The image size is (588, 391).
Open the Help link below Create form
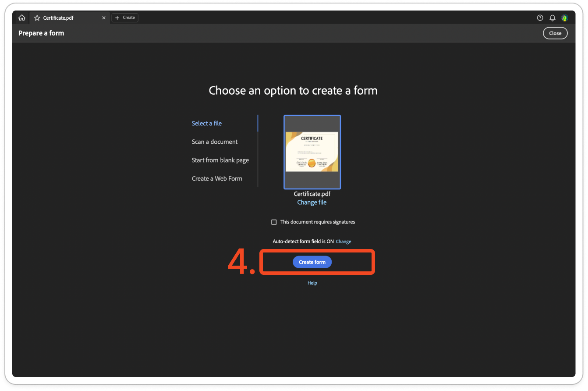[312, 283]
